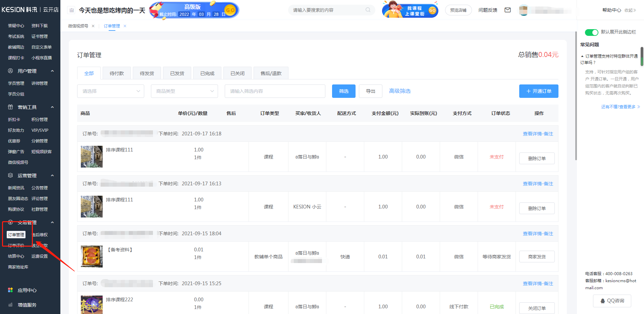This screenshot has width=644, height=314.
Task: Click the 收起 double-arrow icon
Action: pyautogui.click(x=635, y=10)
